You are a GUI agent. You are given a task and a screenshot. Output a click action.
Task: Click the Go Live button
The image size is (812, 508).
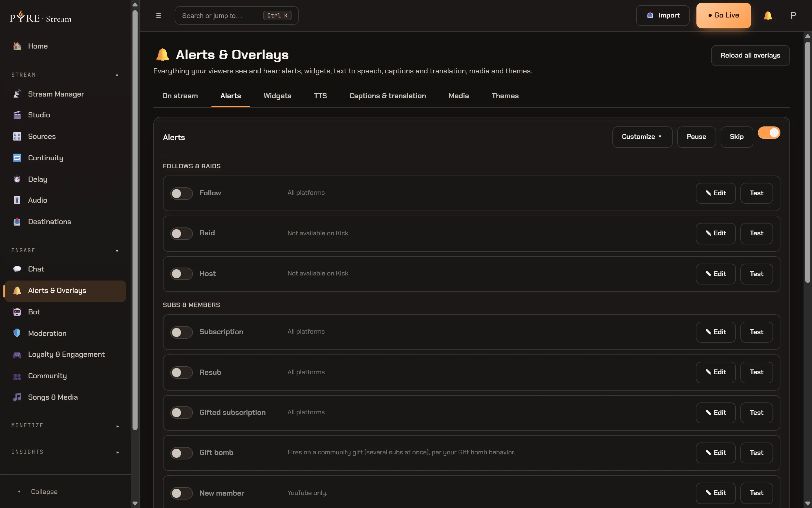pos(723,16)
